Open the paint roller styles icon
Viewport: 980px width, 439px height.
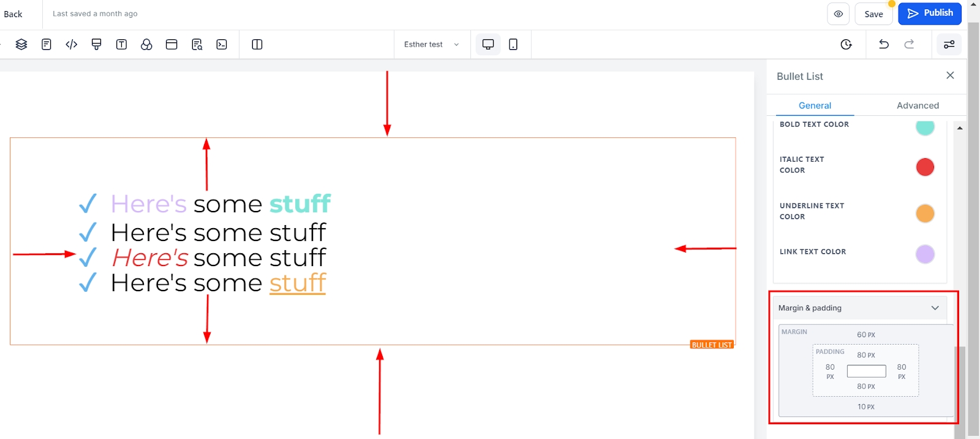[96, 44]
